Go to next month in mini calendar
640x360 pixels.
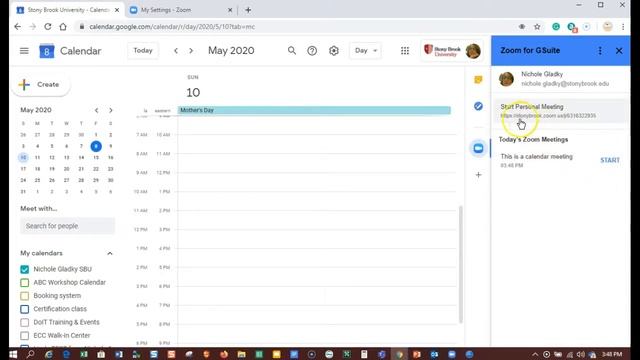coord(111,110)
